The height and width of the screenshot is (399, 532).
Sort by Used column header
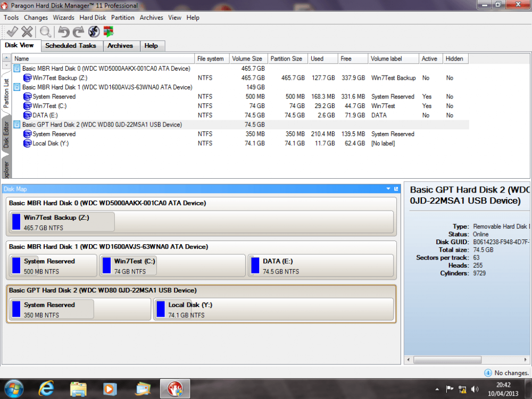coord(323,59)
